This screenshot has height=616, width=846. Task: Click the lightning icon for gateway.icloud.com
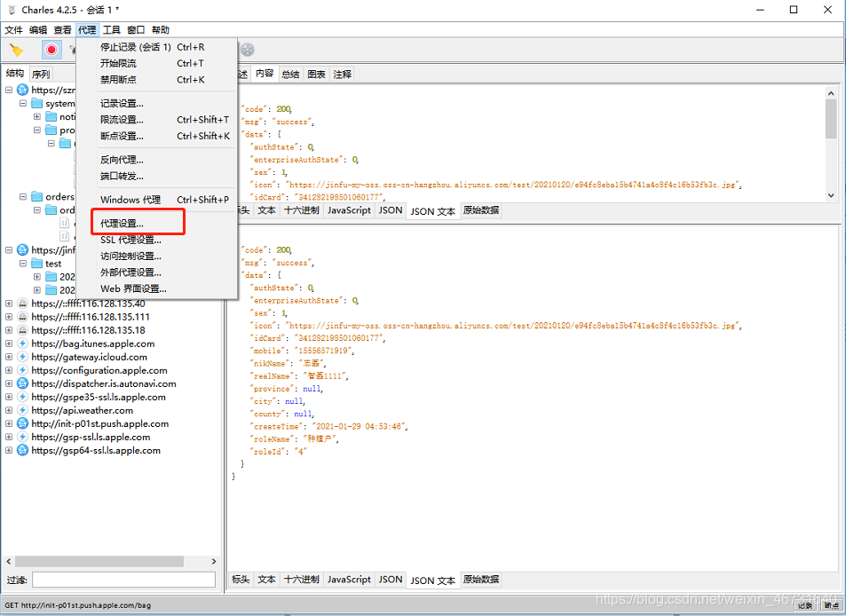23,357
